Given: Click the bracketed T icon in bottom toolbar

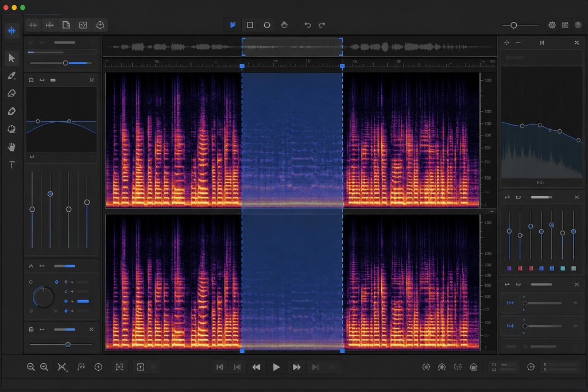Looking at the screenshot, I should tap(141, 367).
